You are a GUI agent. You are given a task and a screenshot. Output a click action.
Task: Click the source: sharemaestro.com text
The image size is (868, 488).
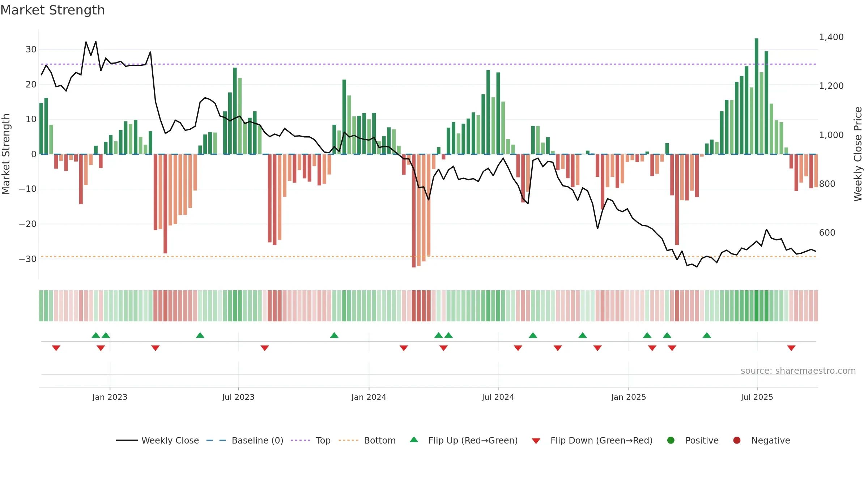[x=798, y=371]
